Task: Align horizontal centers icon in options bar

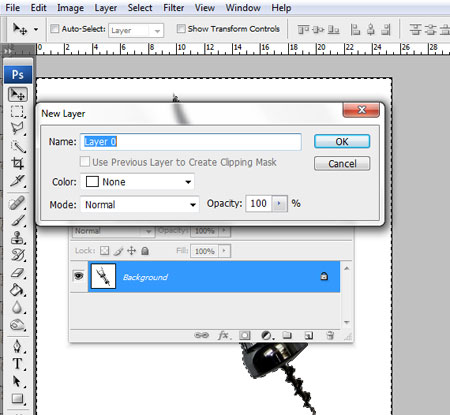Action: 371,30
